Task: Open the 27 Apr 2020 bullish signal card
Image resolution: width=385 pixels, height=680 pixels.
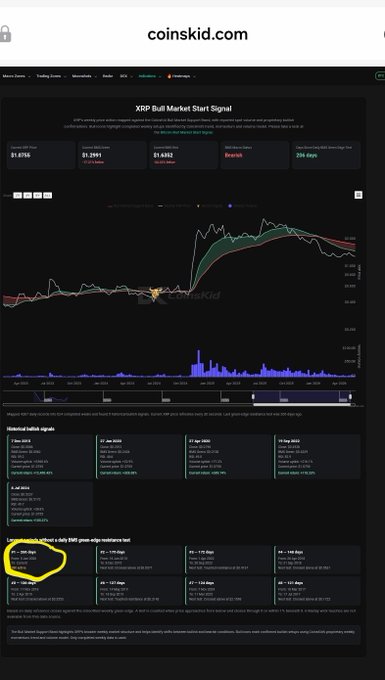Action: pos(228,457)
